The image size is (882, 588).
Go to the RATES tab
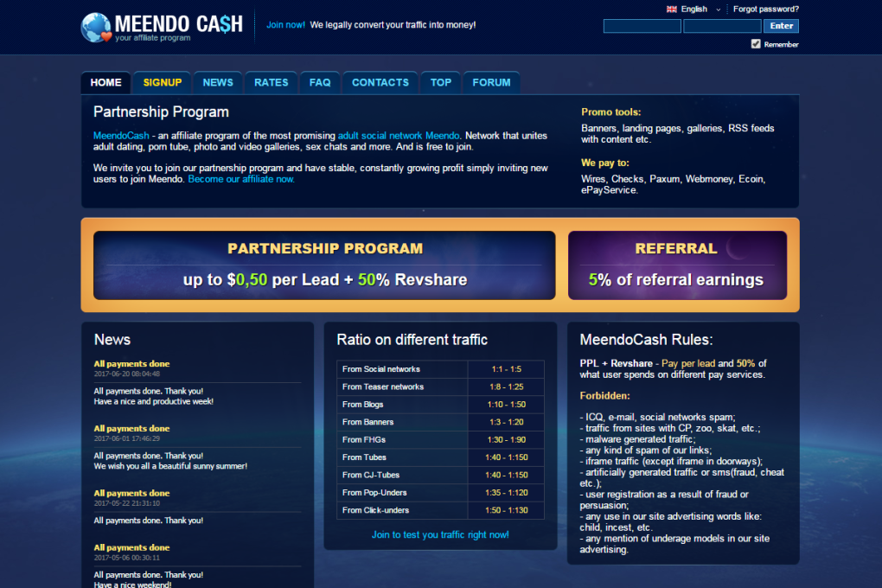coord(272,83)
